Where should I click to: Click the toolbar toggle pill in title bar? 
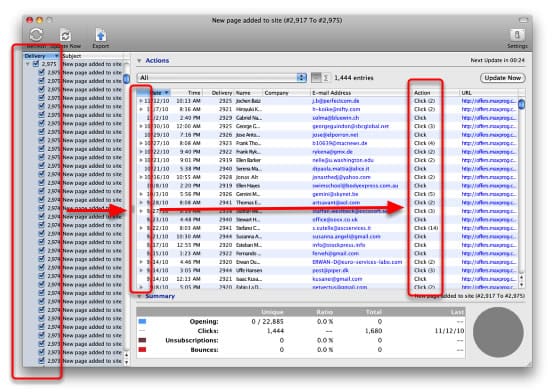click(523, 20)
